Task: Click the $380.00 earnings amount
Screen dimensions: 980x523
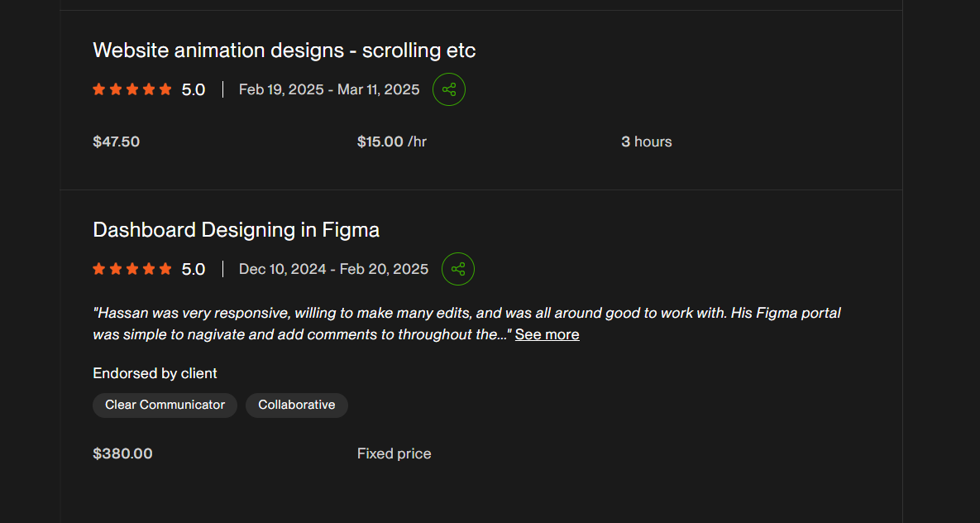Action: tap(122, 453)
